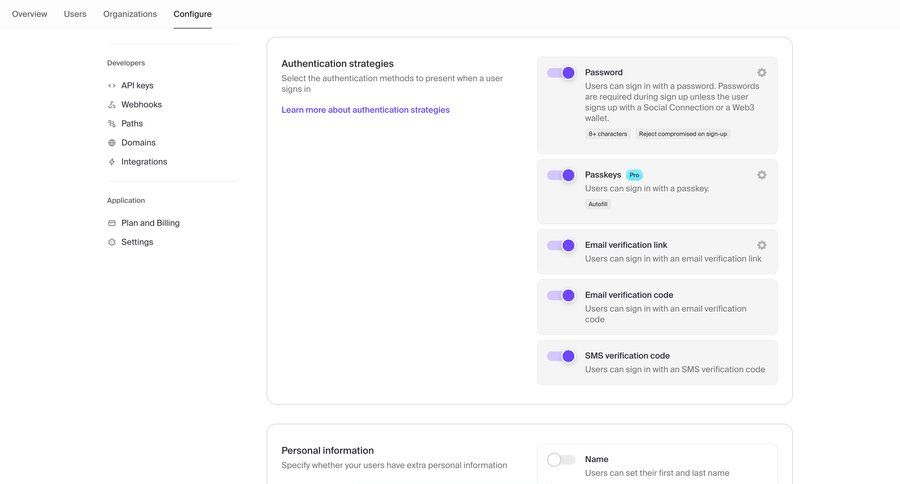This screenshot has width=900, height=484.
Task: Open the Organizations tab
Action: click(x=130, y=14)
